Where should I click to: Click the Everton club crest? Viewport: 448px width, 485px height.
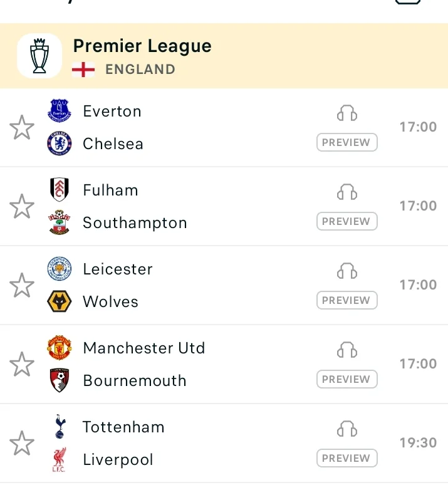pos(59,110)
